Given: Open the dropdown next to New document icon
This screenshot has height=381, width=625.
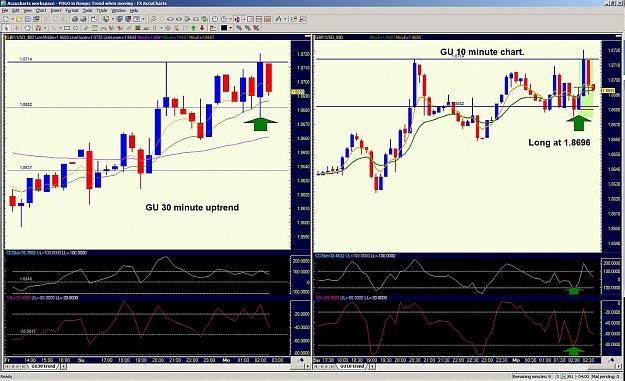Looking at the screenshot, I should 13,19.
